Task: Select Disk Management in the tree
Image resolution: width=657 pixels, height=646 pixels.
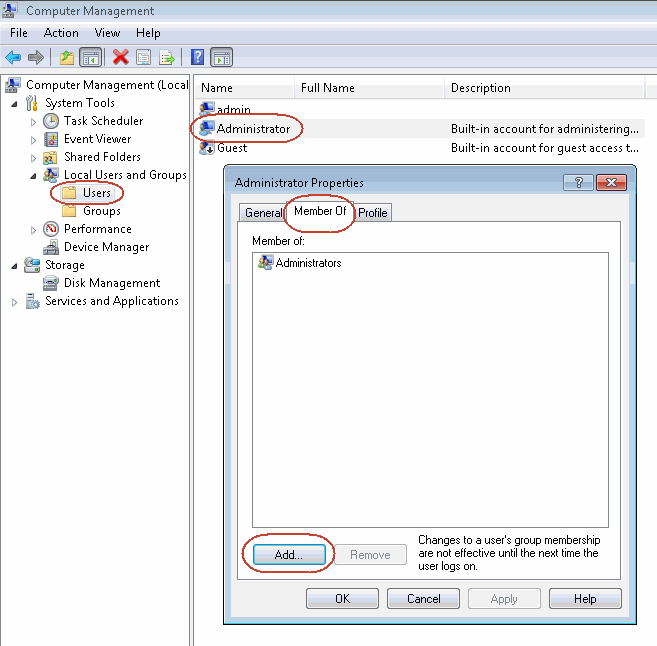Action: pyautogui.click(x=112, y=283)
